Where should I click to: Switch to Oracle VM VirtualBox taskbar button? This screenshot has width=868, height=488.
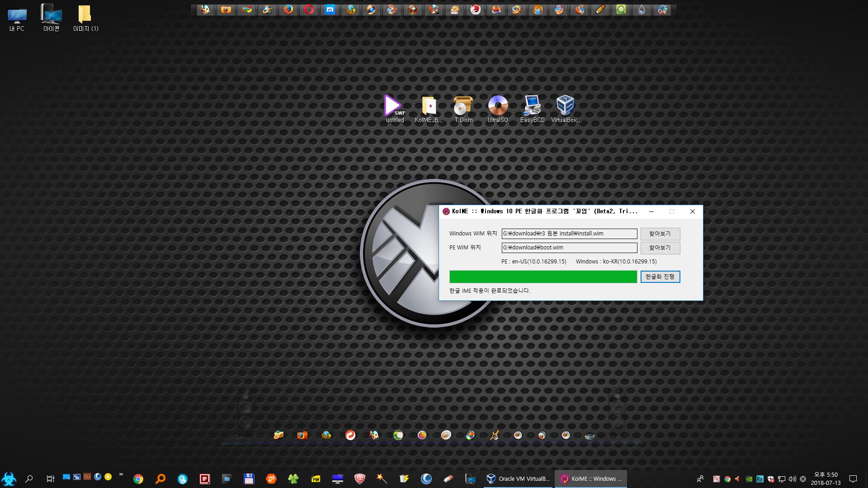[518, 479]
